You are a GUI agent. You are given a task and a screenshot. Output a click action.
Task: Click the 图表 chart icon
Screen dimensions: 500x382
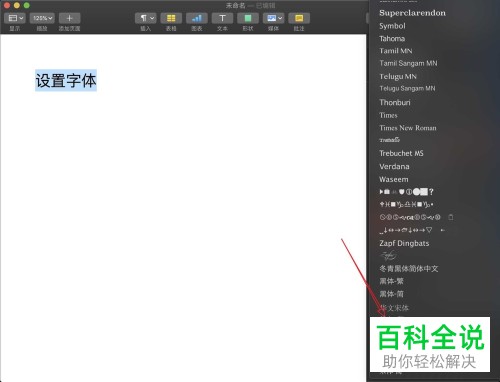click(197, 18)
